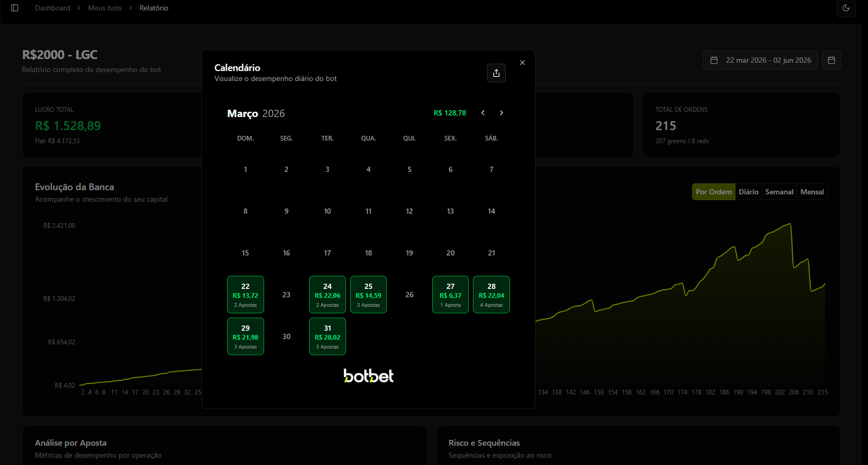Viewport: 868px width, 465px height.
Task: Click the share icon in Calendário dialog
Action: coord(496,73)
